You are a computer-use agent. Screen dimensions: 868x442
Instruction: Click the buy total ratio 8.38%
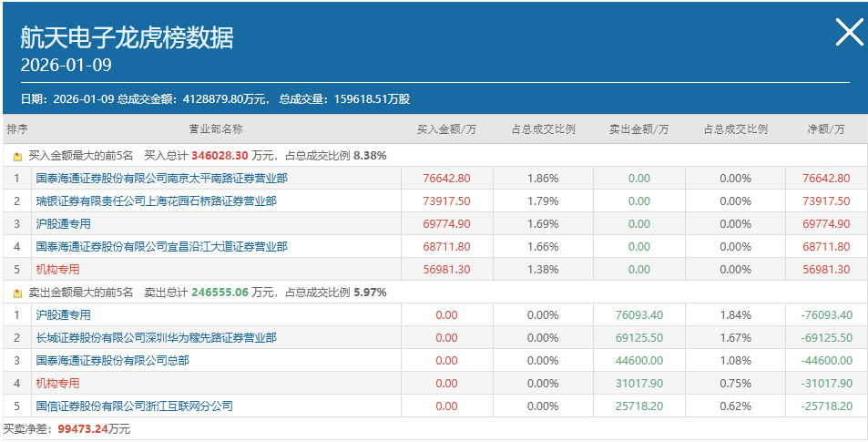[x=370, y=156]
